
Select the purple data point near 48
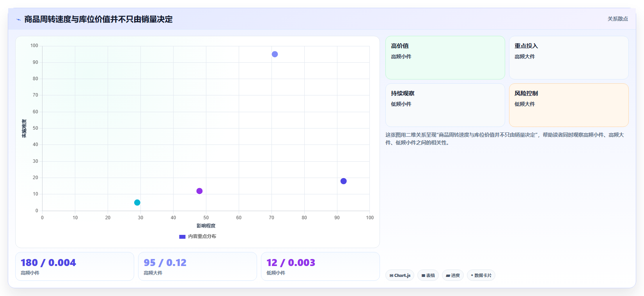[199, 191]
